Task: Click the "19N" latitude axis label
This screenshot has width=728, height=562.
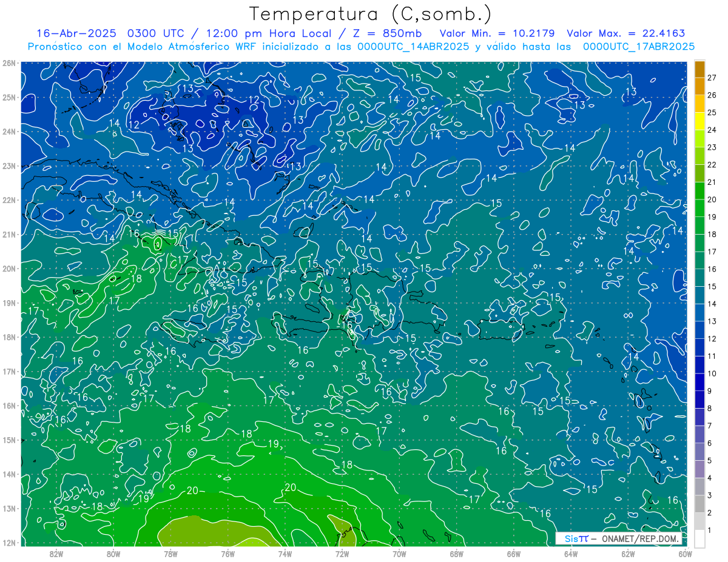Action: (8, 303)
